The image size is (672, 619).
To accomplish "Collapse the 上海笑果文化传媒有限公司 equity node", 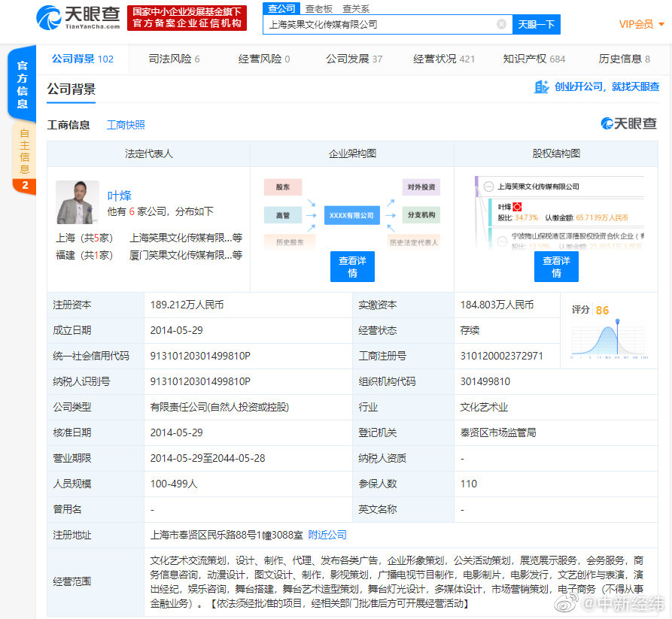I will [x=488, y=187].
